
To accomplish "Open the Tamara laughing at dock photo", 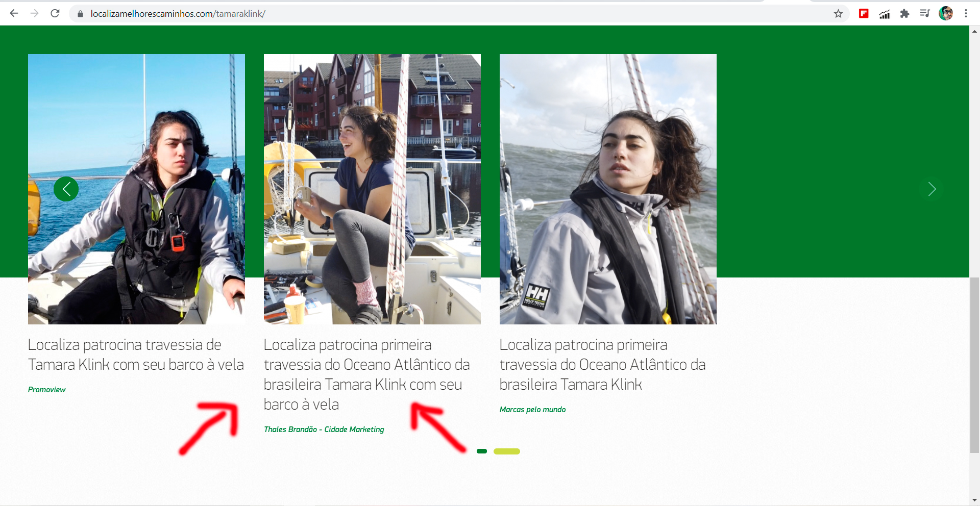I will pyautogui.click(x=372, y=189).
